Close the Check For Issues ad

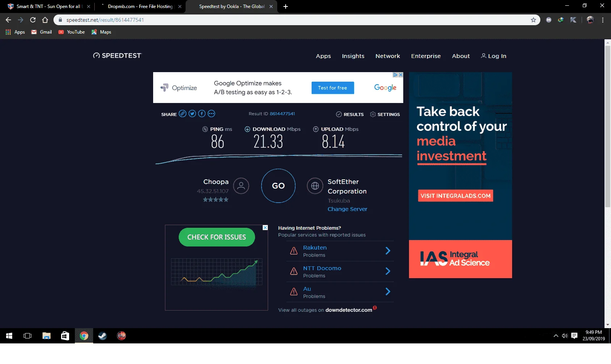pyautogui.click(x=265, y=228)
